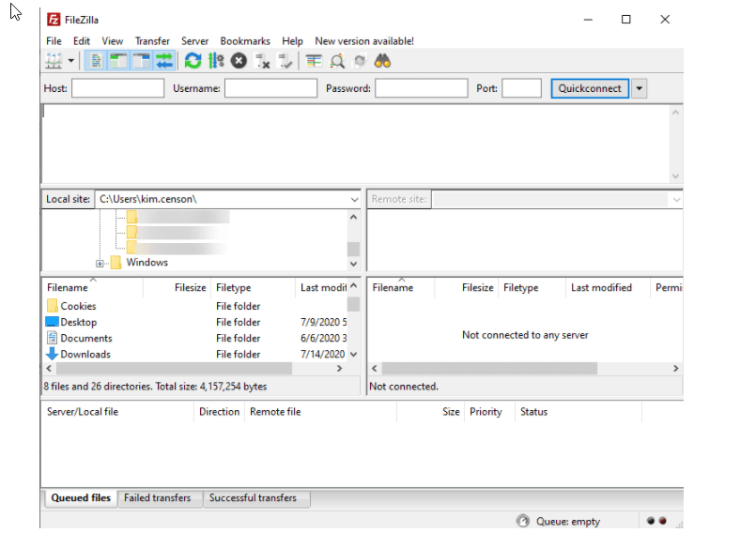Open directory listing filters icon
The width and height of the screenshot is (756, 533).
pos(314,61)
